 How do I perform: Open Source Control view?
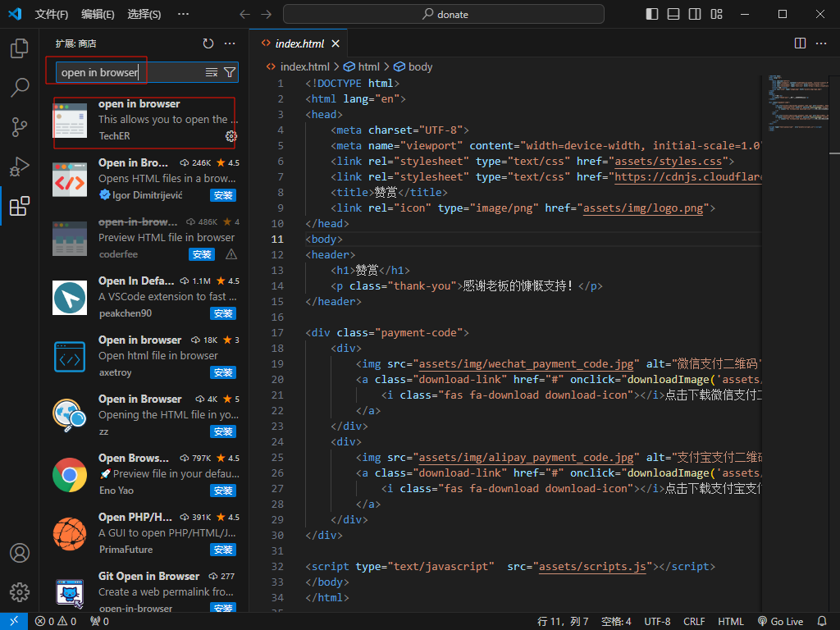pyautogui.click(x=20, y=127)
